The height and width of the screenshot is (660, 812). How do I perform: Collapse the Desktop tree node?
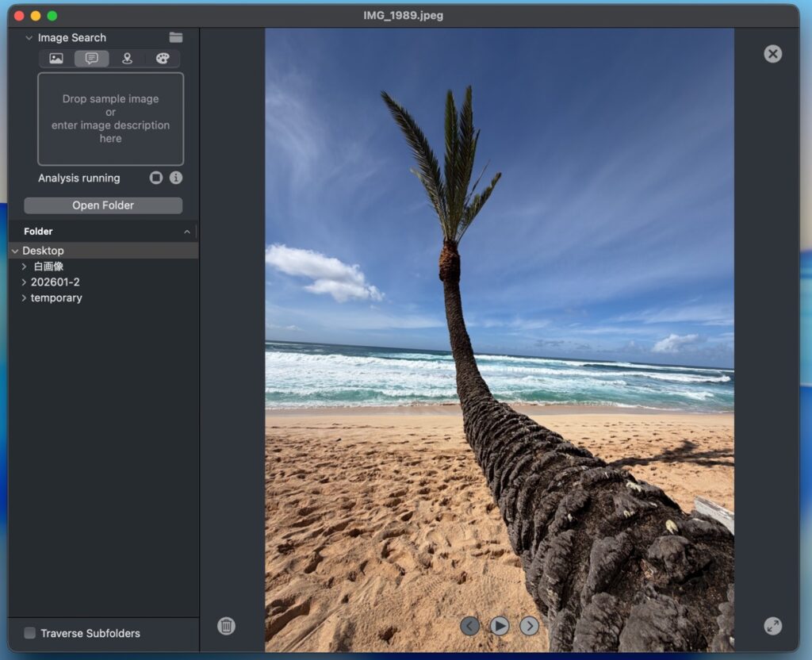click(x=15, y=251)
